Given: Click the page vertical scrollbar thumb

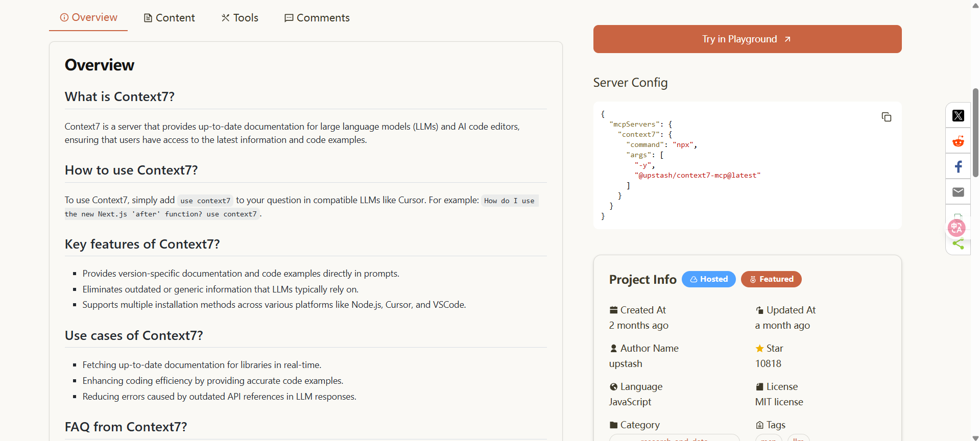Looking at the screenshot, I should pos(975,132).
